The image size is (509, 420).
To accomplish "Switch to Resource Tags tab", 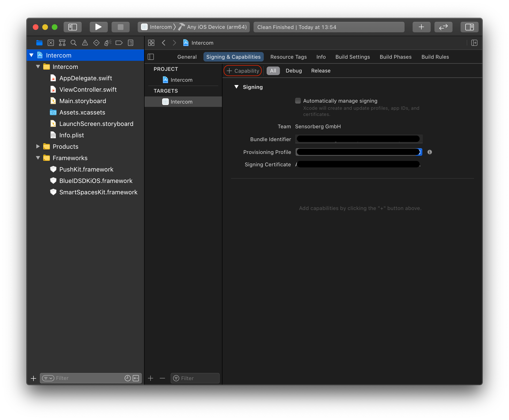I will (x=288, y=57).
